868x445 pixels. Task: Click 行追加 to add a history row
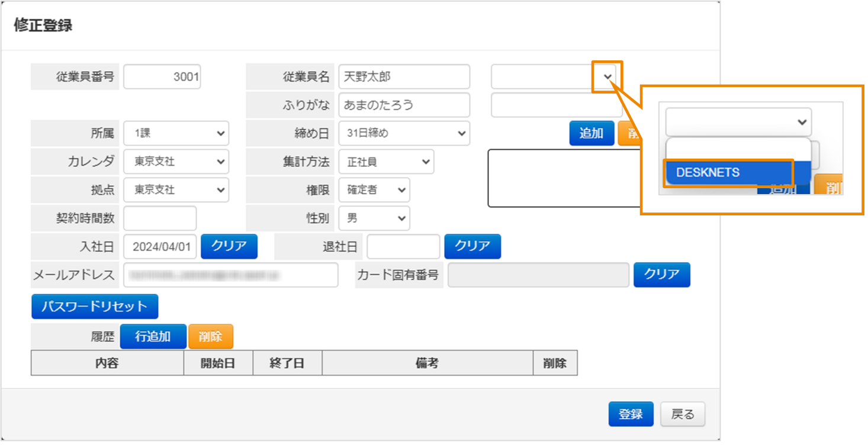153,336
